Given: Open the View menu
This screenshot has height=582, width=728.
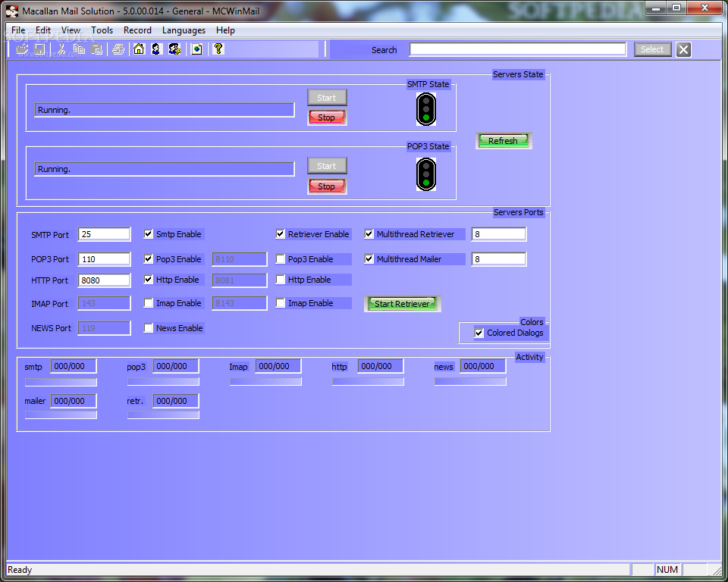Looking at the screenshot, I should (x=71, y=30).
